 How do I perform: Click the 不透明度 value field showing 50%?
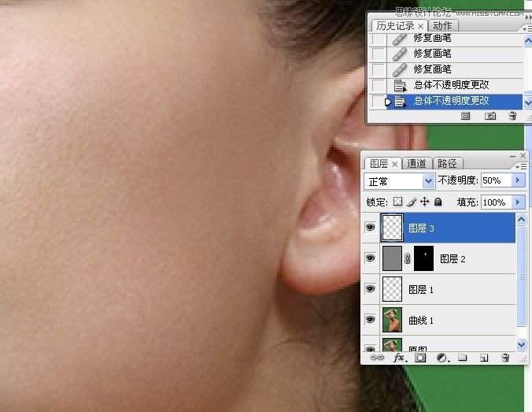(x=496, y=180)
